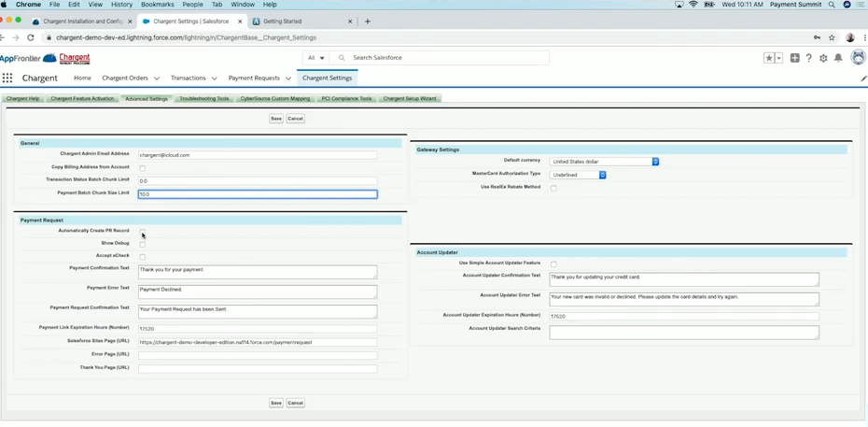Open MasterCard Authorization Type dropdown

(578, 175)
